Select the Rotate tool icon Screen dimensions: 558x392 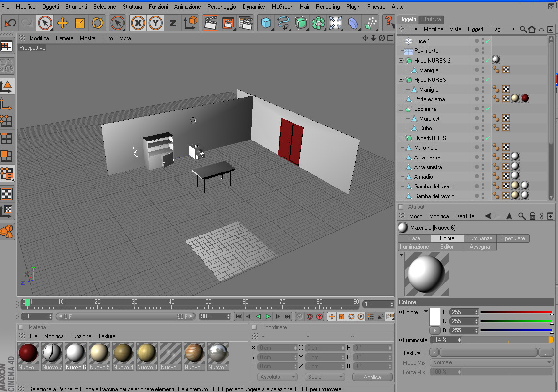[97, 23]
